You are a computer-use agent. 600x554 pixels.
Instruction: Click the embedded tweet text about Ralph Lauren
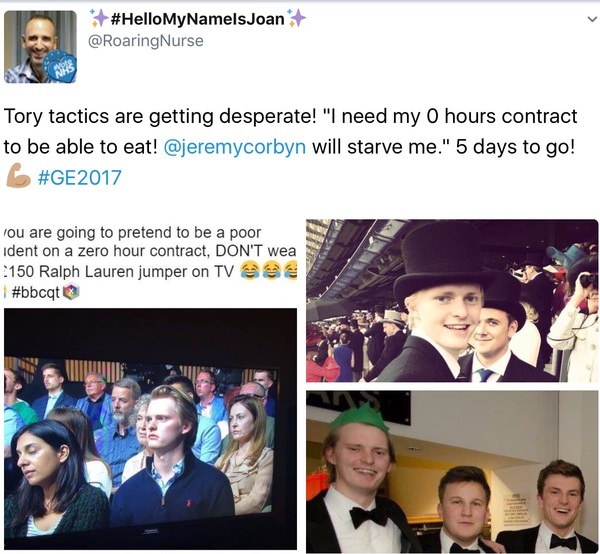[150, 262]
